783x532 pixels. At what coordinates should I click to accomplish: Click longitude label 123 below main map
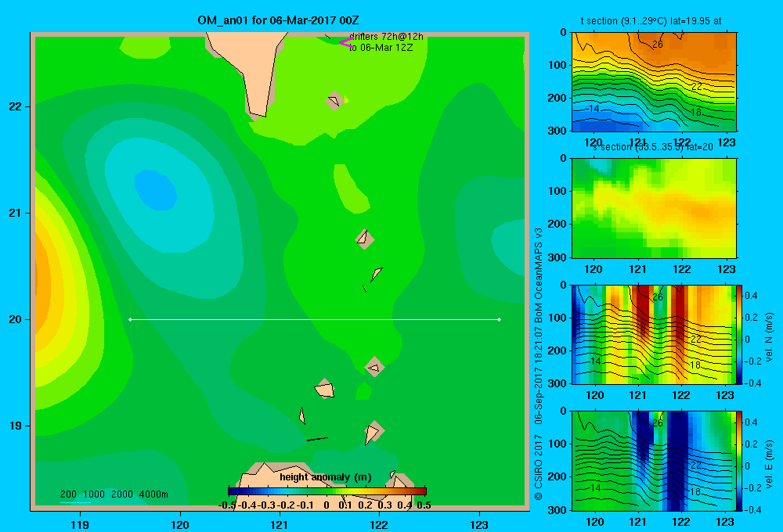point(479,524)
